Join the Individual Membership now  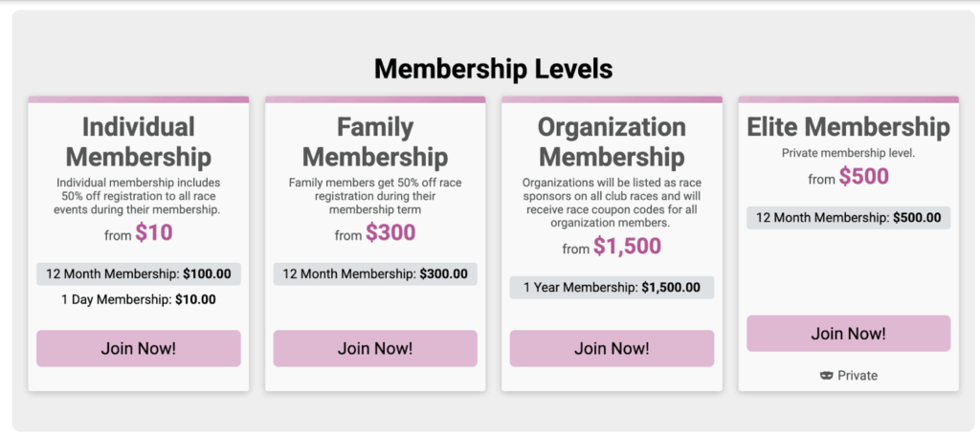[x=139, y=348]
